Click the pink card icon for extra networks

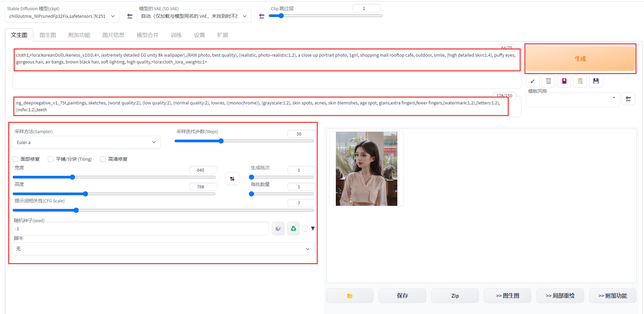(x=564, y=81)
